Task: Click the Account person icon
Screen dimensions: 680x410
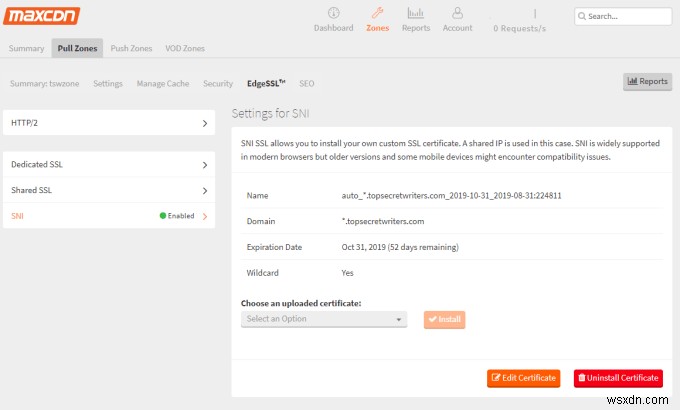Action: [x=457, y=13]
